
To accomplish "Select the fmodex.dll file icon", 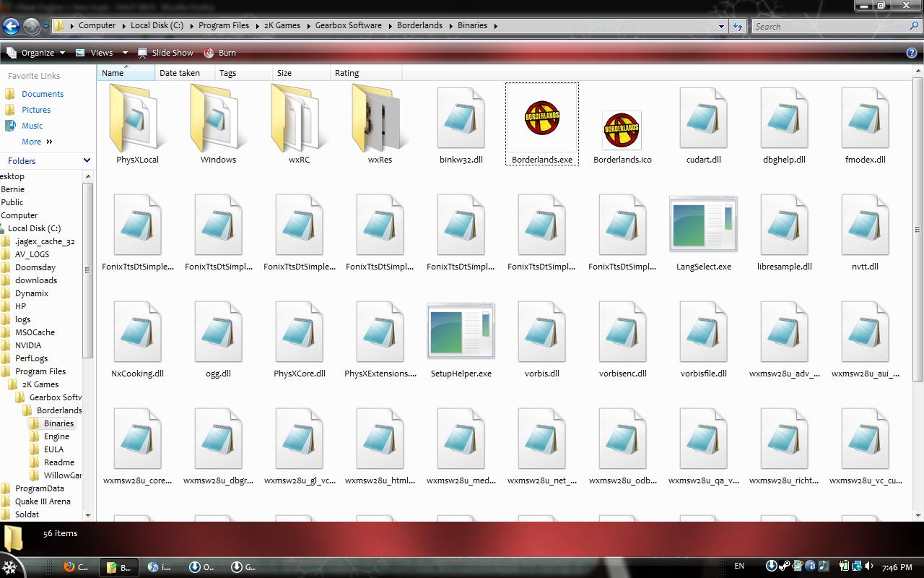I will tap(865, 118).
